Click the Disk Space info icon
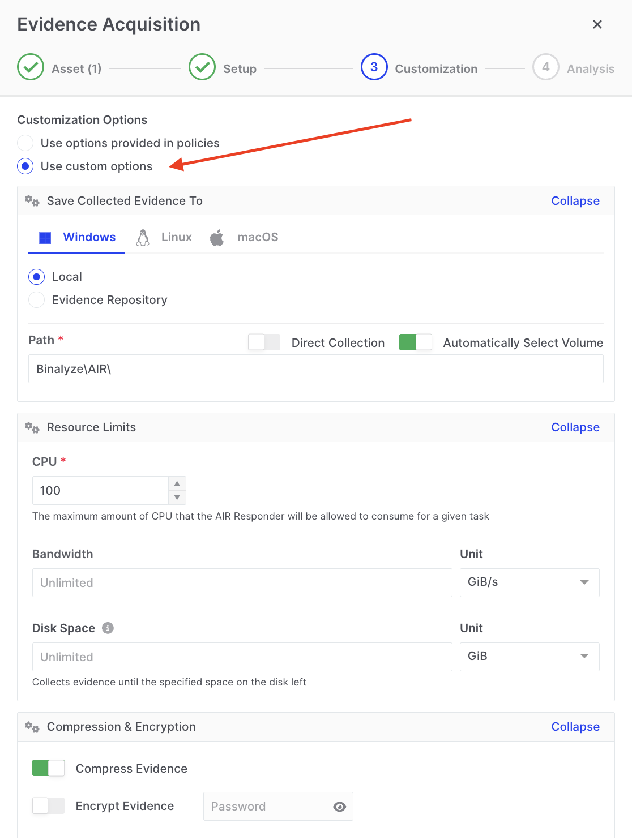The width and height of the screenshot is (632, 840). point(108,628)
